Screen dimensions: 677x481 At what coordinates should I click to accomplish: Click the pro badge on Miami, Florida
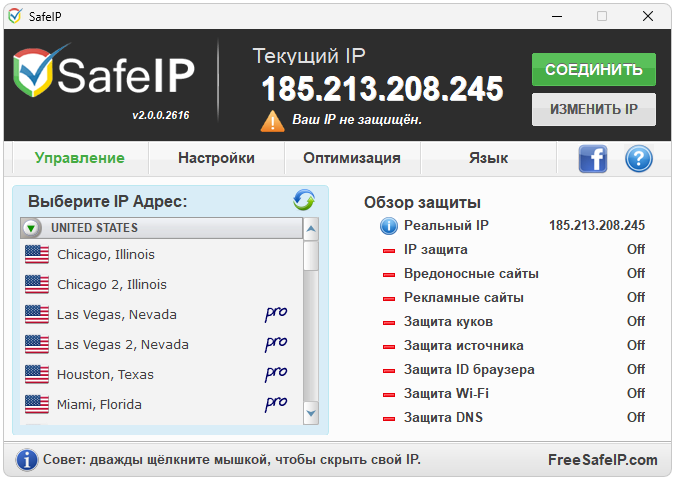276,404
